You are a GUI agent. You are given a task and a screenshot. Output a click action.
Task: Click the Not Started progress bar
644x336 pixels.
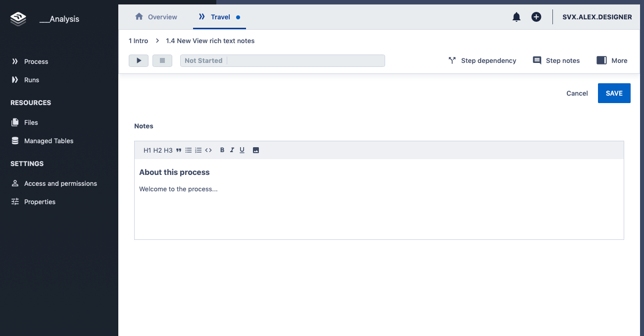tap(282, 60)
